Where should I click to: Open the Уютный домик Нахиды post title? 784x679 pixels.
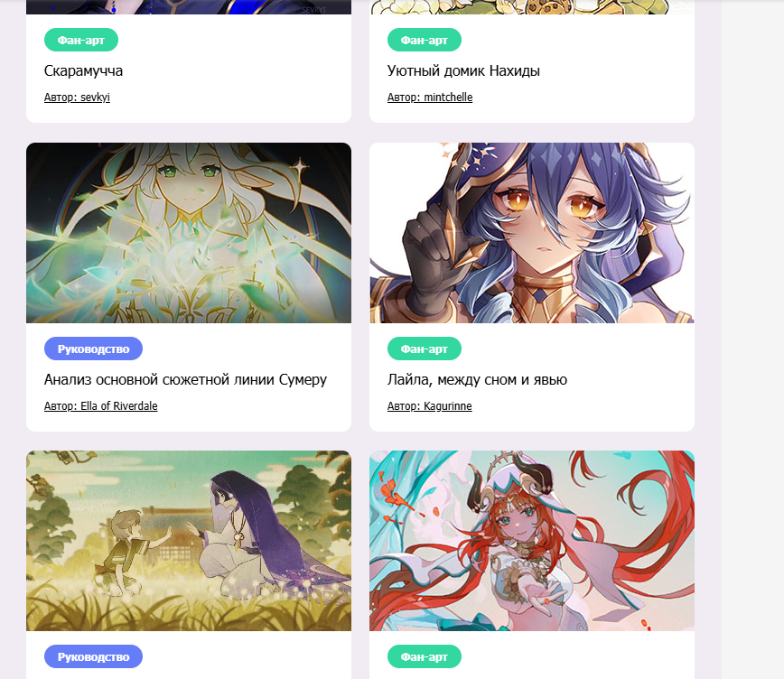463,71
